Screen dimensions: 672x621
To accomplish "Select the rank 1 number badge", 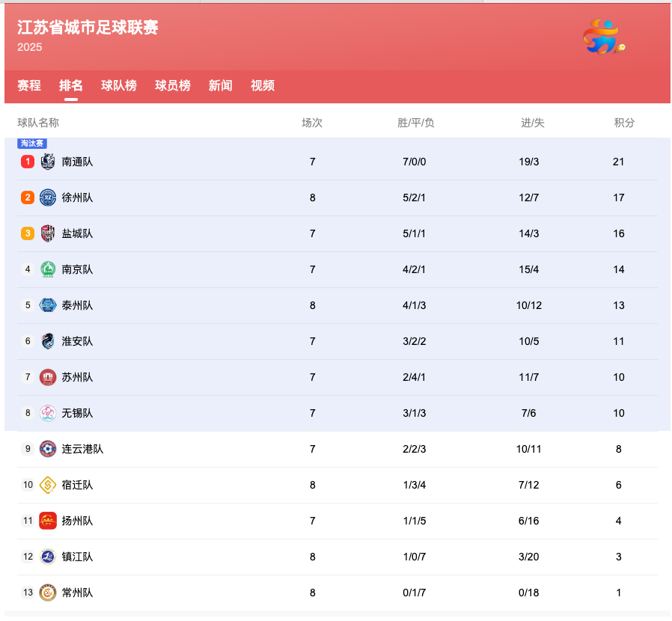I will (x=28, y=162).
